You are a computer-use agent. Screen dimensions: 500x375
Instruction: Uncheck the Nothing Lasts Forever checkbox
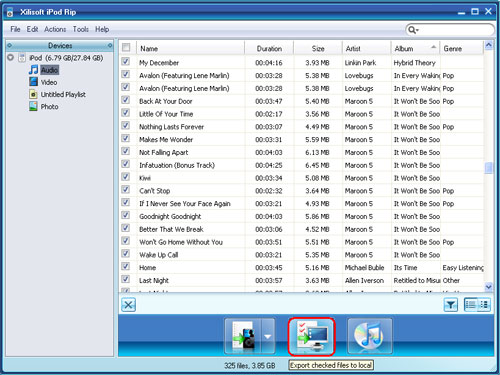pos(125,126)
